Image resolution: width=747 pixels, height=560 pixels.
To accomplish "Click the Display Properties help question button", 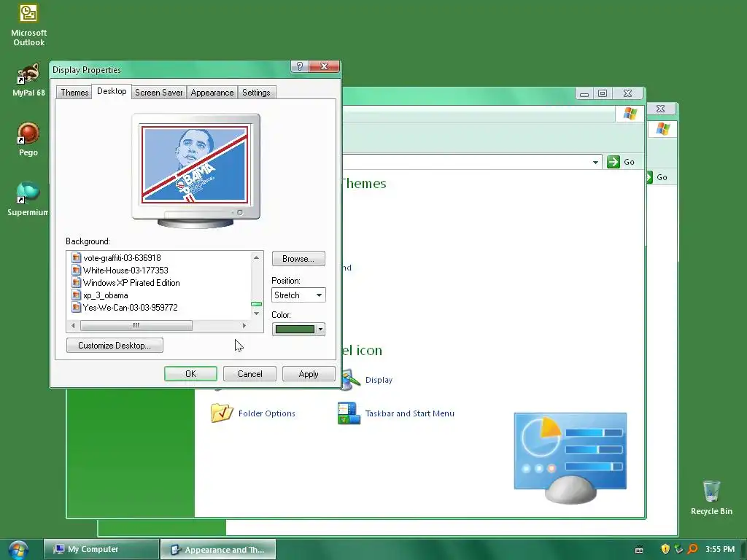I will (300, 66).
